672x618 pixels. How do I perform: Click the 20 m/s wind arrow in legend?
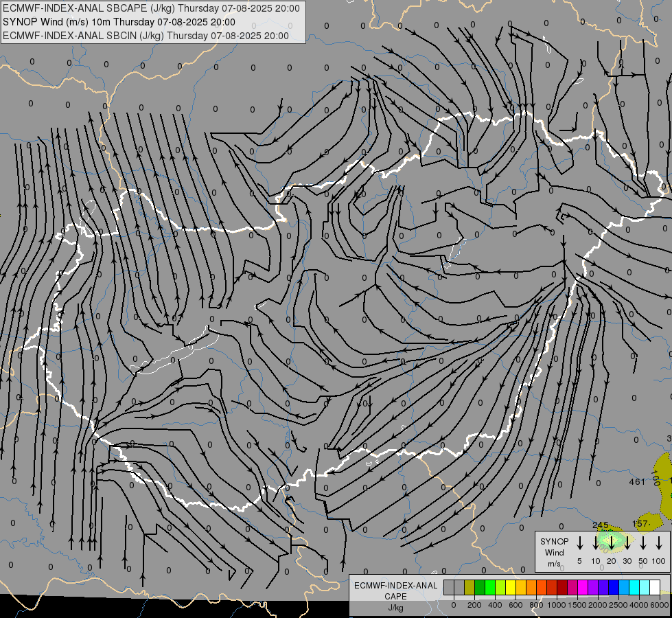click(x=612, y=542)
